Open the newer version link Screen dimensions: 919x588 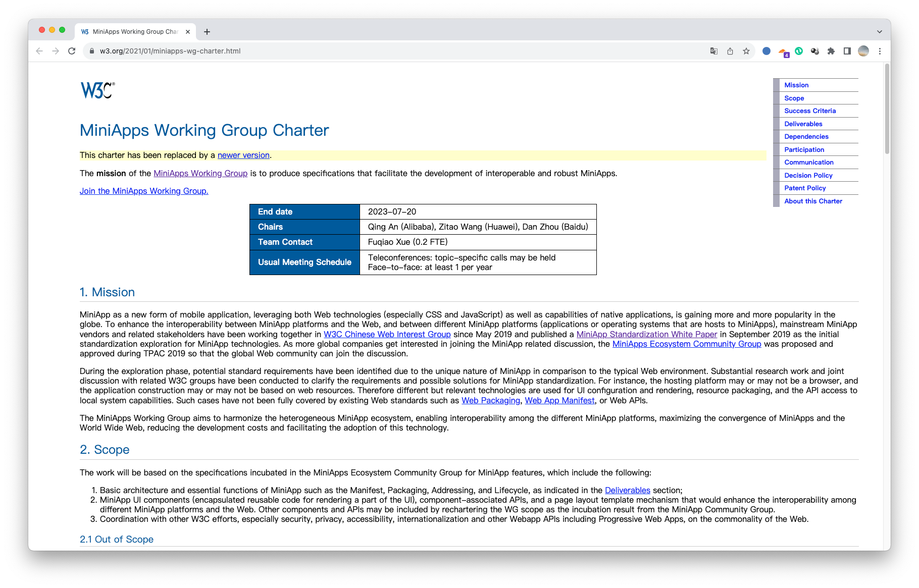tap(243, 155)
